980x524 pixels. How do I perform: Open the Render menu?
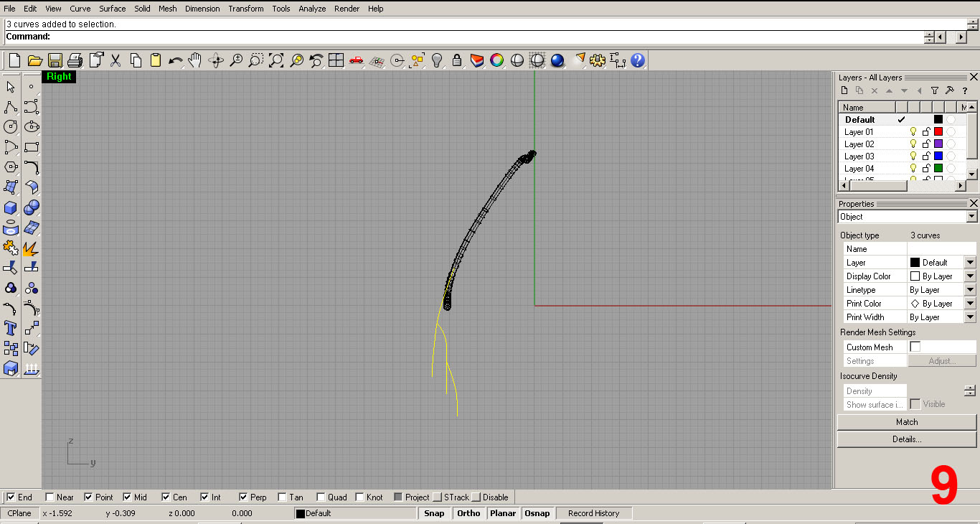point(347,9)
